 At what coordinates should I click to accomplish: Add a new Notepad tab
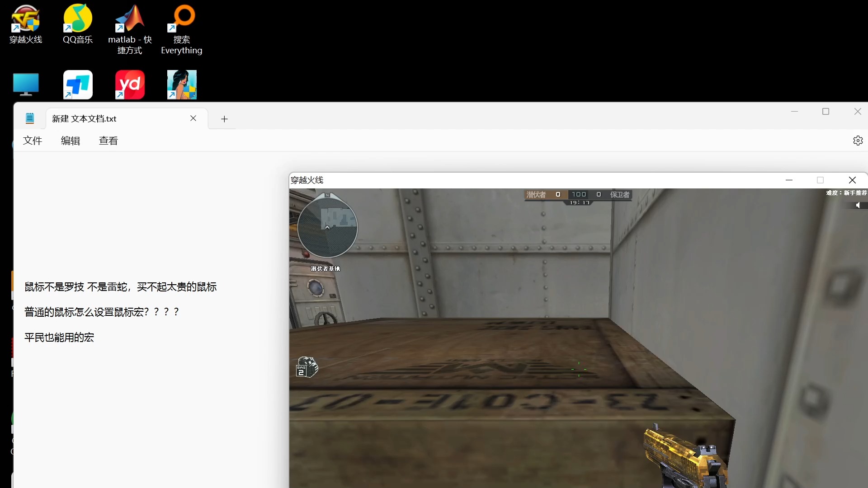[x=224, y=119]
